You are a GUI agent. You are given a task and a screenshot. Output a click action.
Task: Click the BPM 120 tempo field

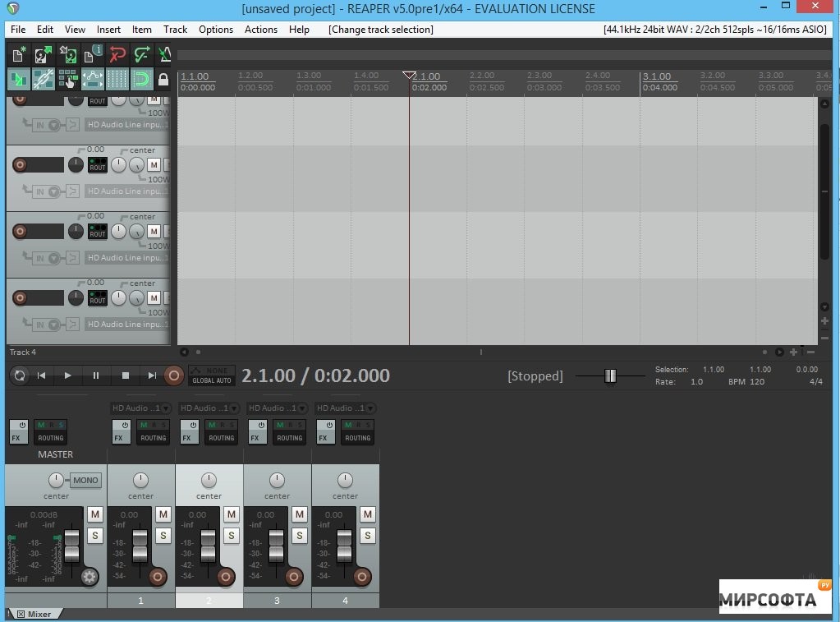[746, 382]
